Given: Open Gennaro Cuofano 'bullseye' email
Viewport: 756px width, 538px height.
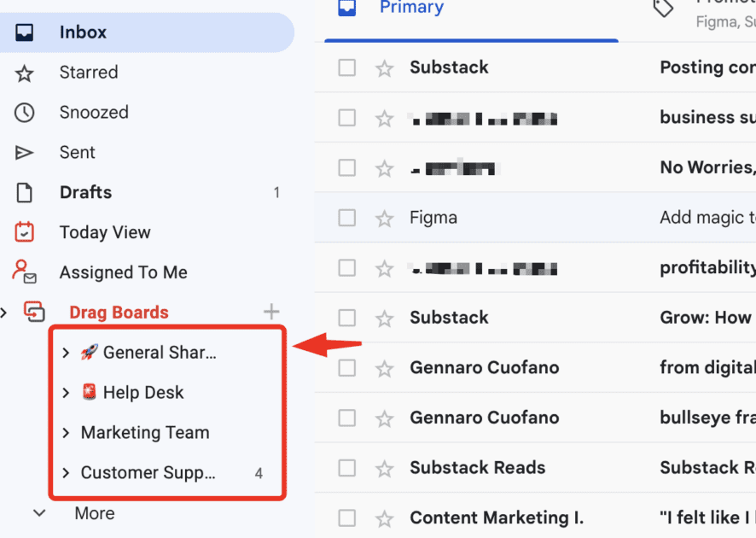Looking at the screenshot, I should [x=535, y=418].
